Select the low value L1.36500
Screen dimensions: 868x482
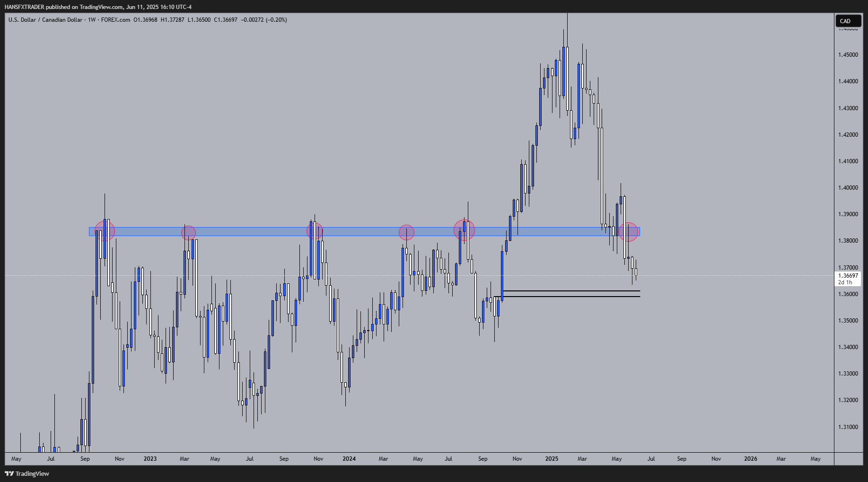tap(199, 20)
